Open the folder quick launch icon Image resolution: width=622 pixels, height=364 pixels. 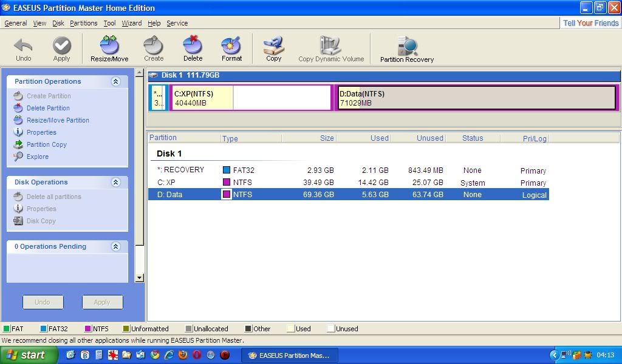coord(126,355)
